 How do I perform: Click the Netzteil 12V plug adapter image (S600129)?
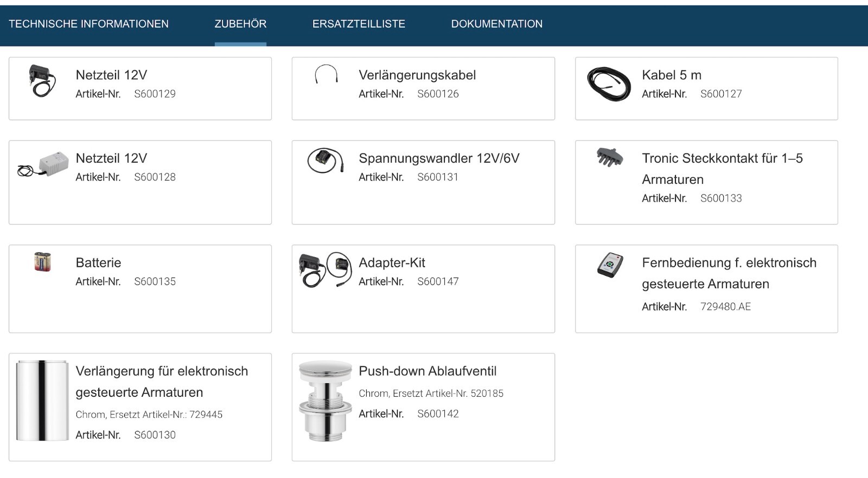[x=42, y=81]
